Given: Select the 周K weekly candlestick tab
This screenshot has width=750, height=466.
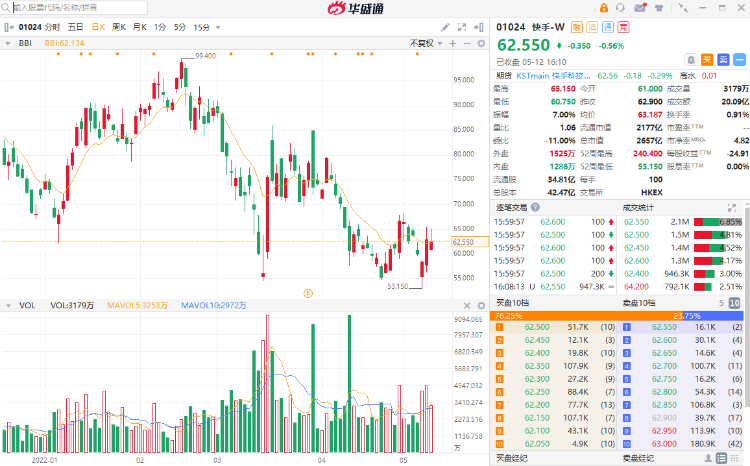Looking at the screenshot, I should click(119, 27).
